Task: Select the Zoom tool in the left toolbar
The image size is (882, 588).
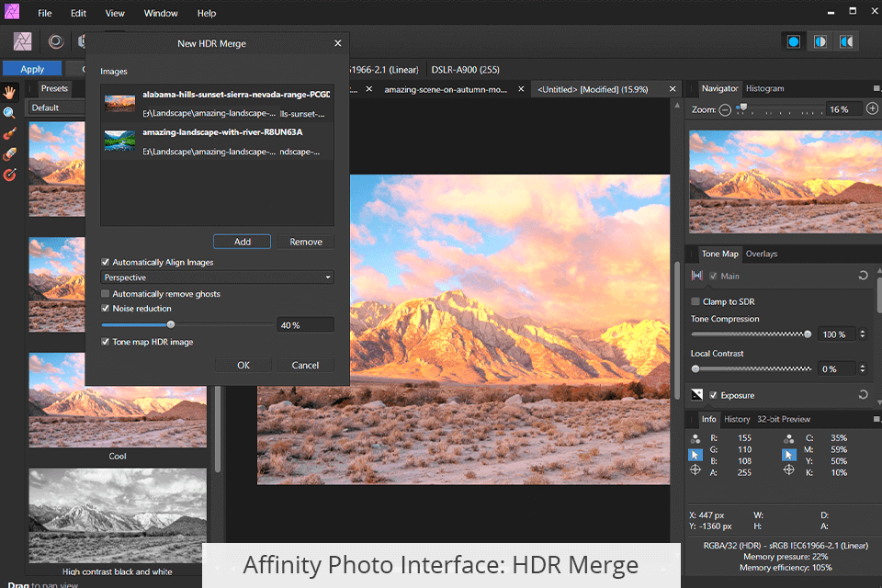Action: point(10,112)
